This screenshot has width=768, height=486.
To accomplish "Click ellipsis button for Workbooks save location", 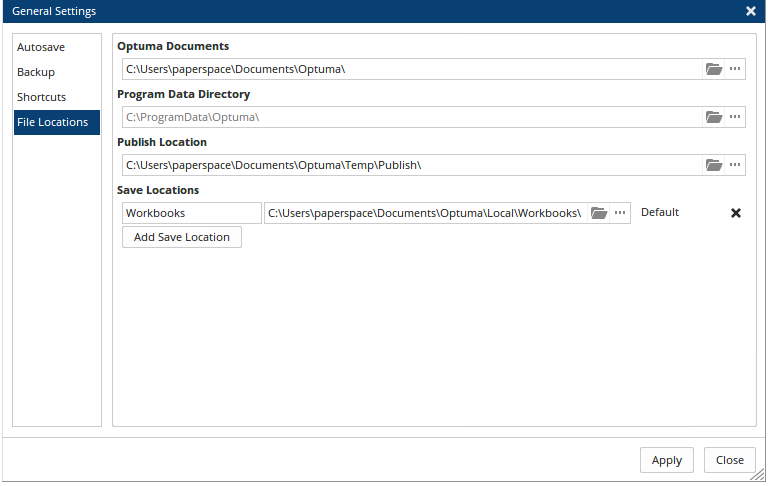I will pos(620,213).
